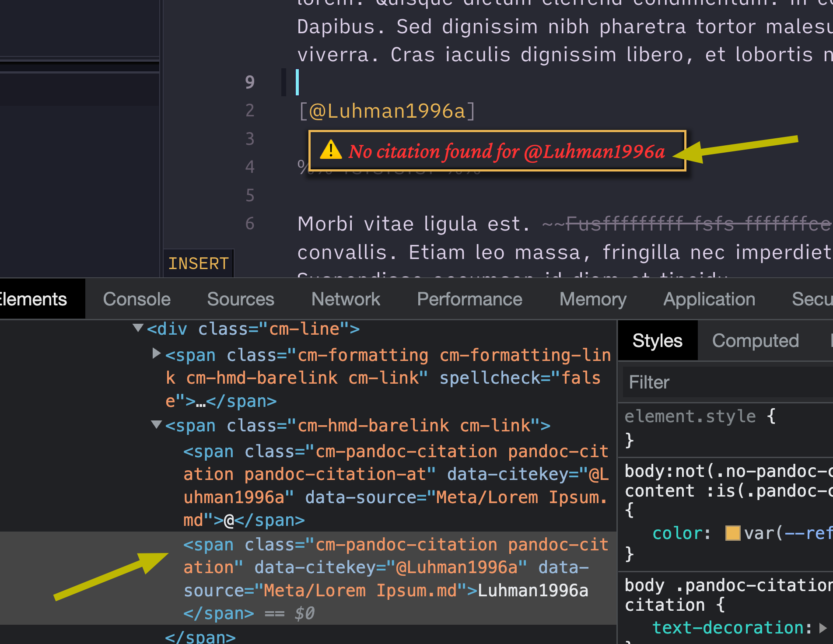Open the Application tab
The image size is (833, 644).
(x=709, y=299)
